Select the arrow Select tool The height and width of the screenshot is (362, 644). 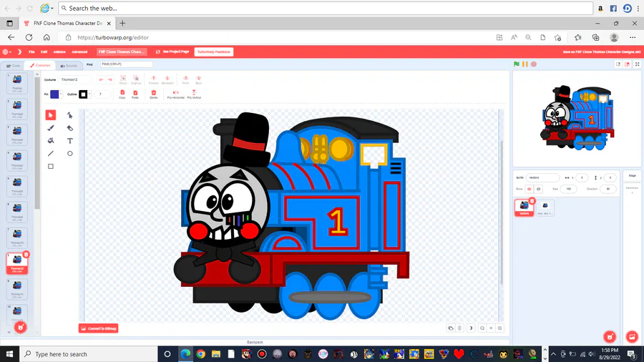click(x=51, y=115)
